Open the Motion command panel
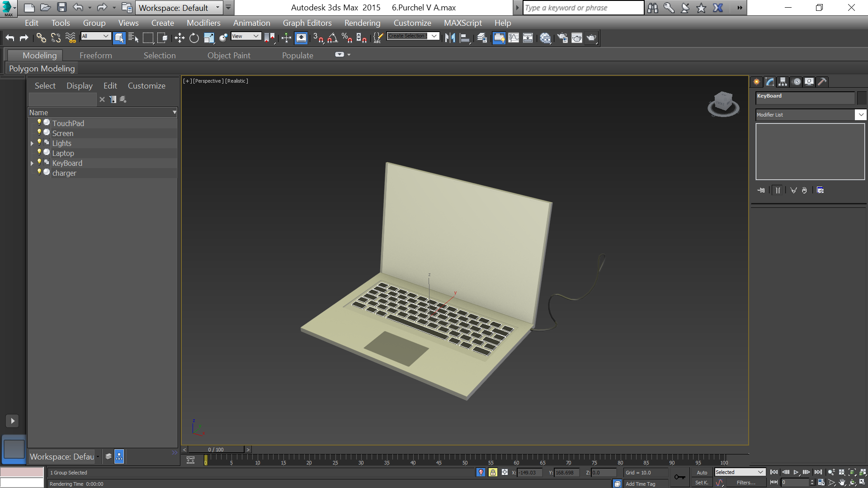The image size is (868, 488). (797, 82)
